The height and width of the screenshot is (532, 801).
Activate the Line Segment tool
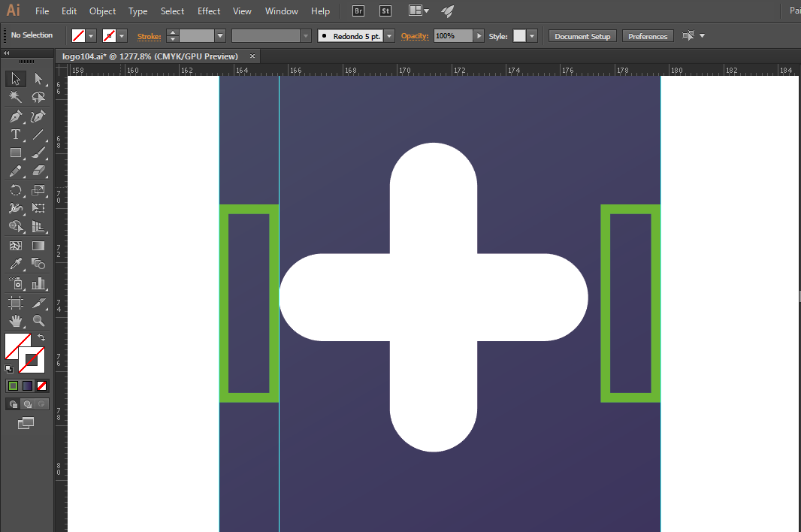(38, 135)
